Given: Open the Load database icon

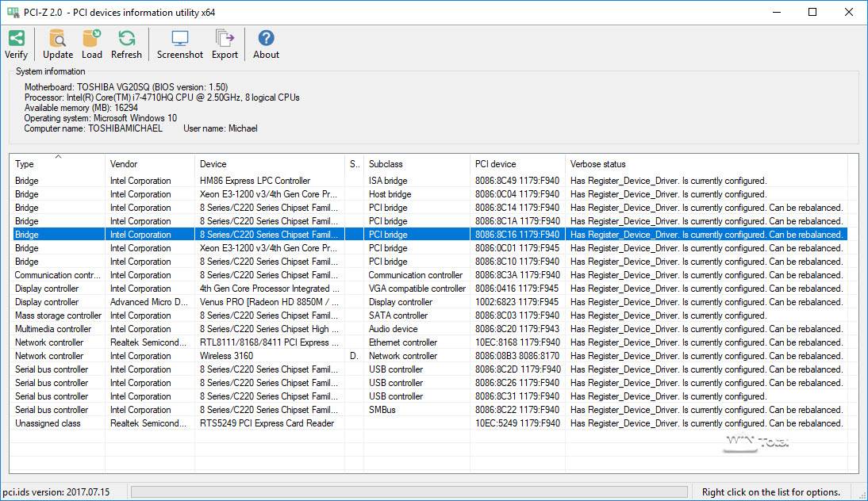Looking at the screenshot, I should [x=92, y=38].
